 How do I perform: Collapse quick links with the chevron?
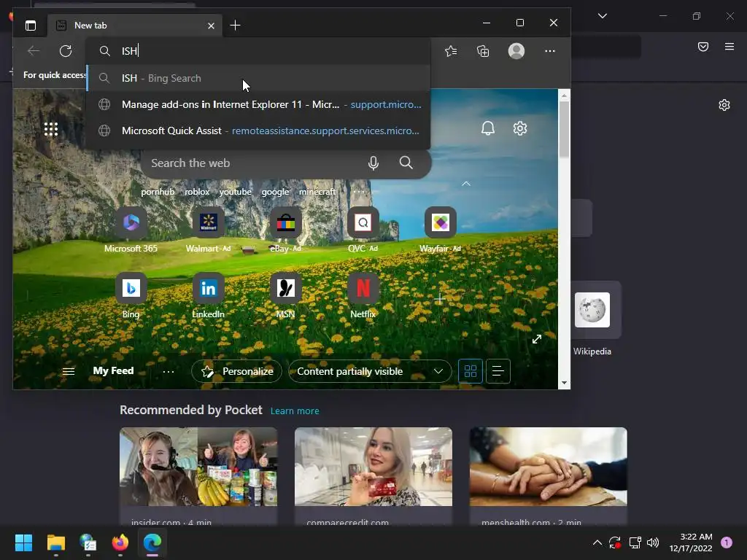pyautogui.click(x=466, y=184)
